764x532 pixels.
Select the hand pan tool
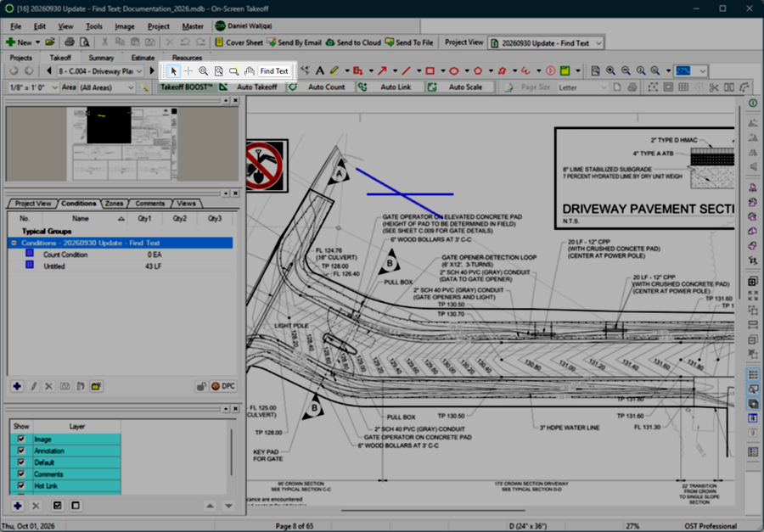point(249,71)
